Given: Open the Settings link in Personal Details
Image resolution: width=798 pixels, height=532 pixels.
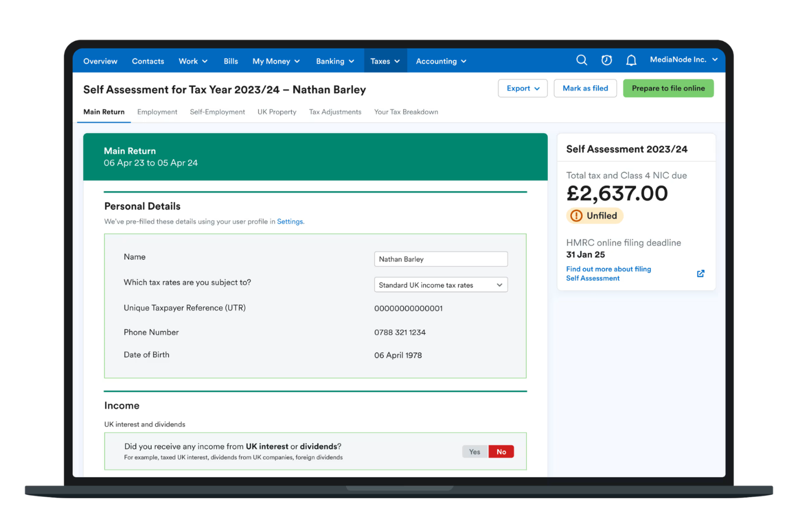Looking at the screenshot, I should click(x=290, y=222).
